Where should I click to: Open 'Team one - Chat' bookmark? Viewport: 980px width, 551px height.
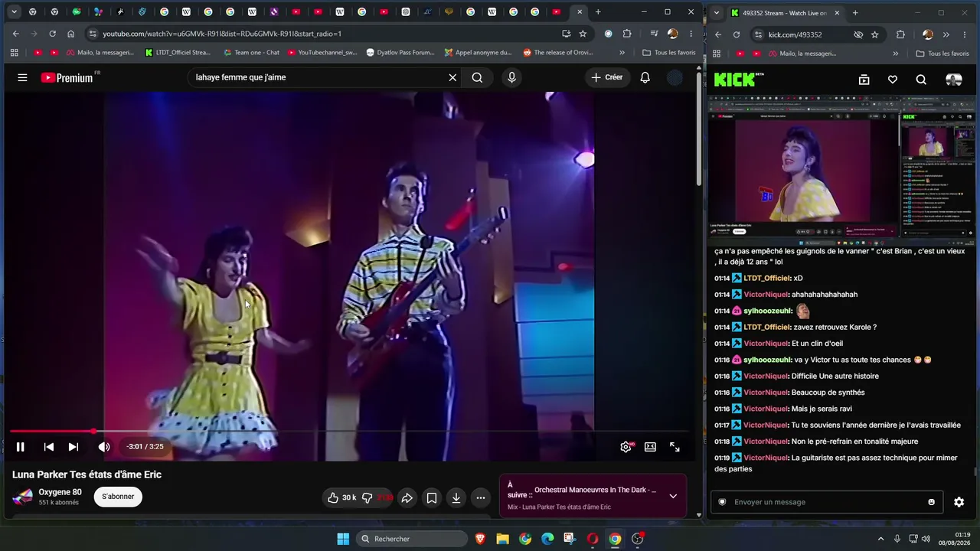251,53
